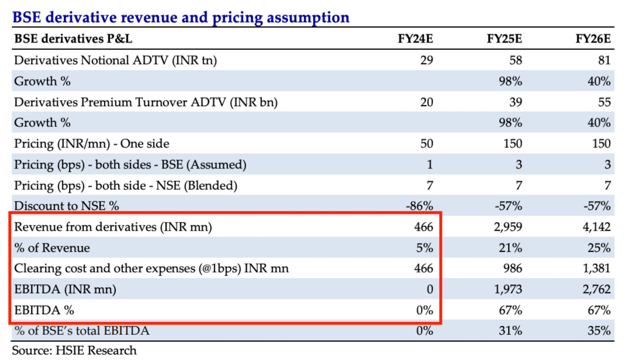Click the '% of BSE's total EBITDA' label
The height and width of the screenshot is (364, 628).
pos(82,331)
